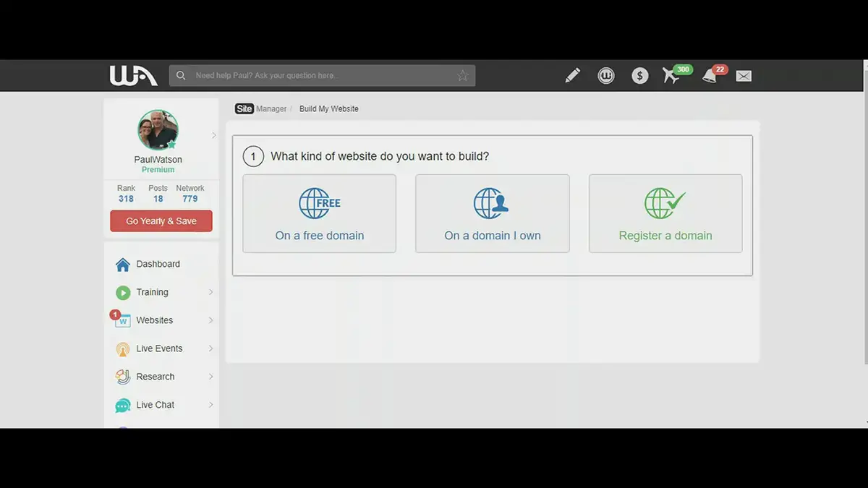
Task: Click the Live Events broadcast icon
Action: coord(123,349)
